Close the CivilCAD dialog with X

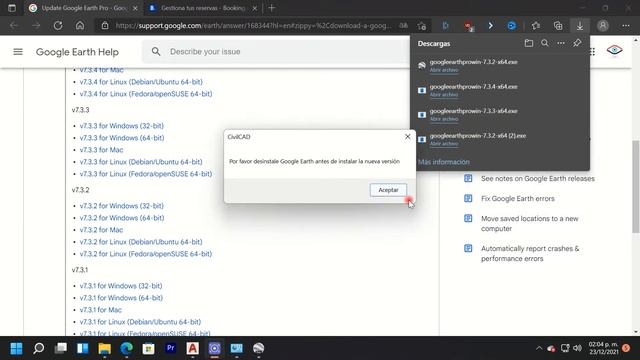pyautogui.click(x=407, y=137)
